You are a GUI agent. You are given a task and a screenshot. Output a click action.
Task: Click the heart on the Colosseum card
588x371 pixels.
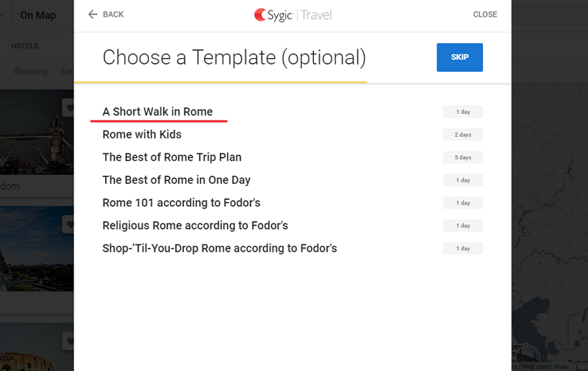click(x=70, y=341)
